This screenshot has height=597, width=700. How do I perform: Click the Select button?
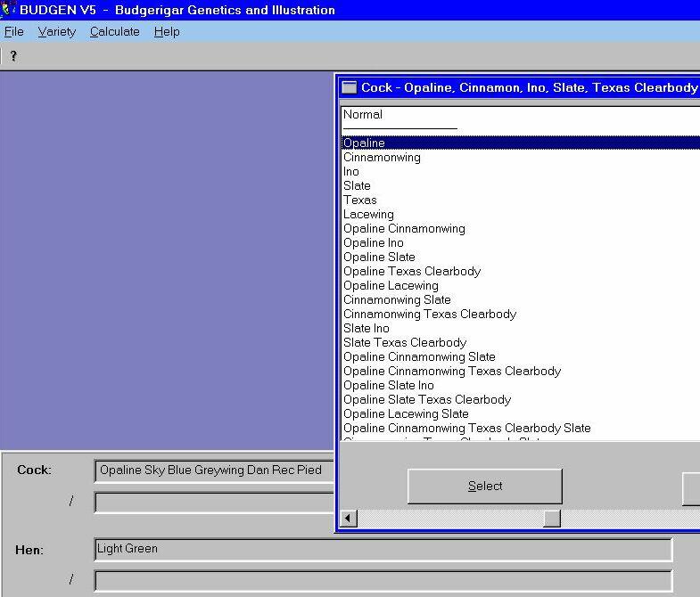[x=485, y=486]
